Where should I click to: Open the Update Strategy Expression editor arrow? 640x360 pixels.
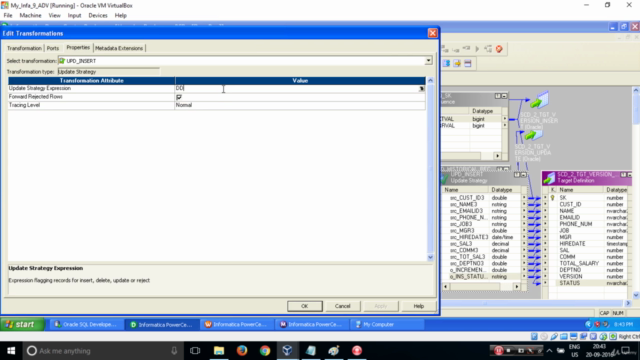click(422, 89)
